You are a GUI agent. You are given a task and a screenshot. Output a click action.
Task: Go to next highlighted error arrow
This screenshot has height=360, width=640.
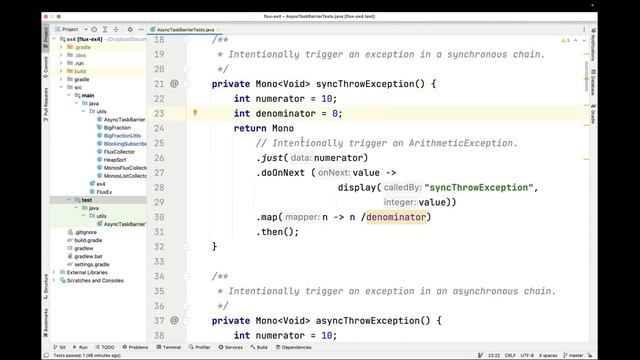coord(584,40)
